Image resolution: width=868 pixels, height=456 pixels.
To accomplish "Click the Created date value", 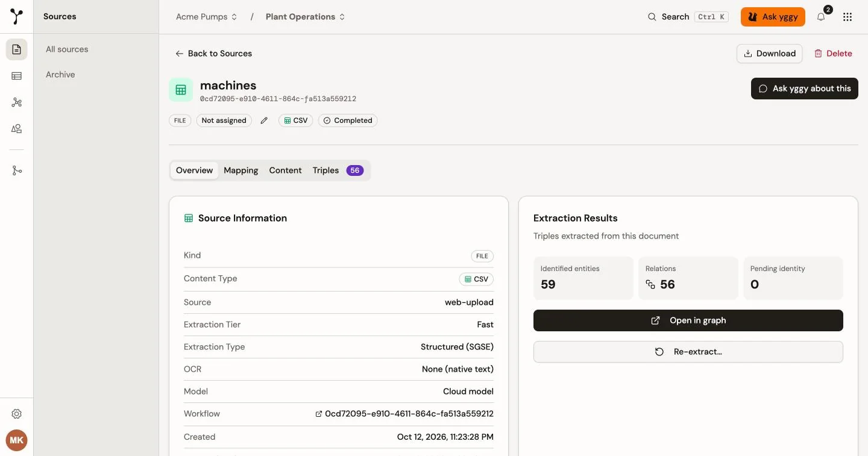I will click(x=445, y=437).
